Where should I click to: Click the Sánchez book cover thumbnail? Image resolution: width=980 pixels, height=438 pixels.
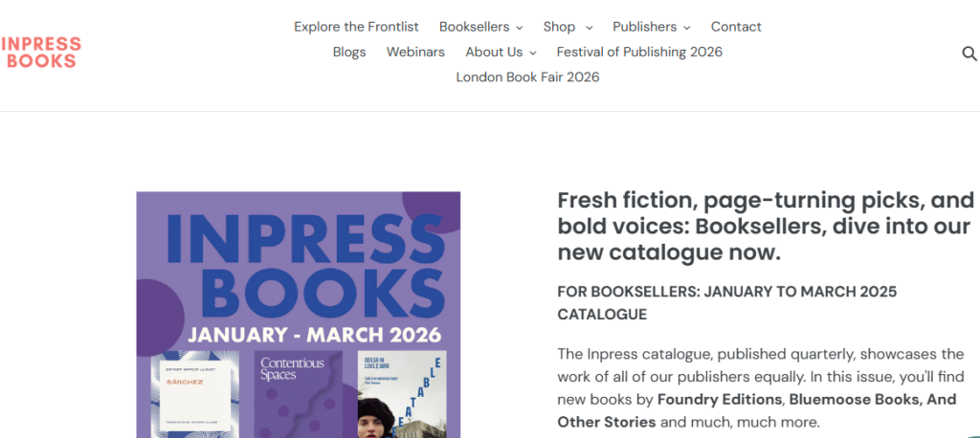(x=199, y=393)
